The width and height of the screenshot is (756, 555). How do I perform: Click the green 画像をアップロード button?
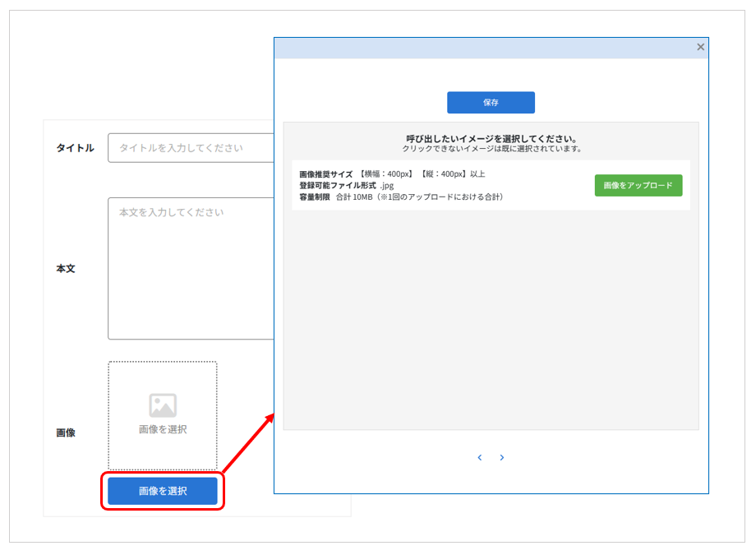click(x=638, y=185)
